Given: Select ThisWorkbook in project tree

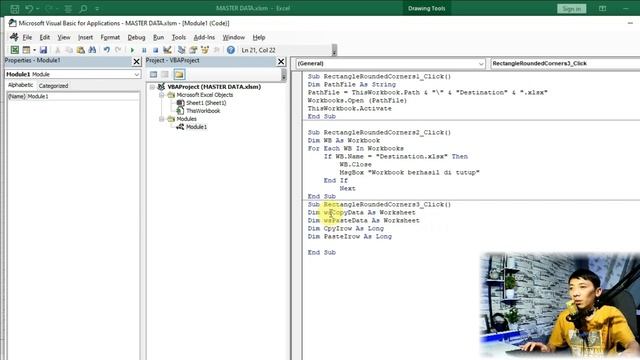Looking at the screenshot, I should [x=203, y=111].
